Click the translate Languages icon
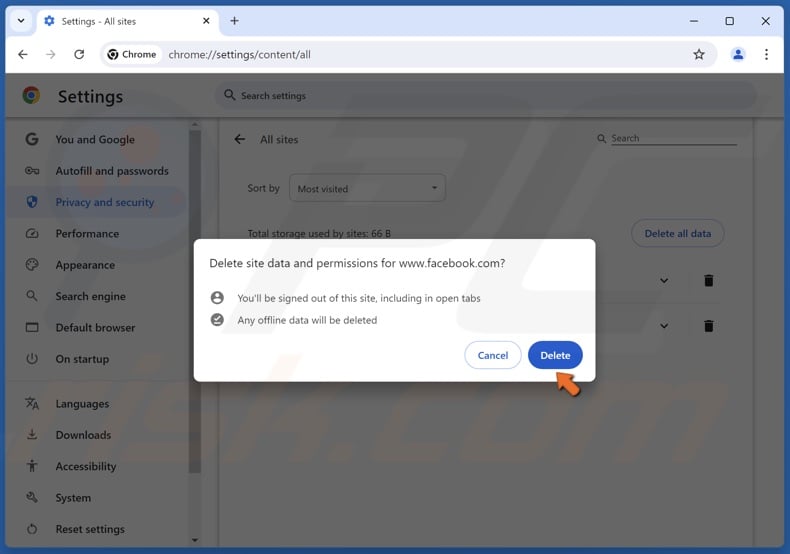 pos(32,403)
